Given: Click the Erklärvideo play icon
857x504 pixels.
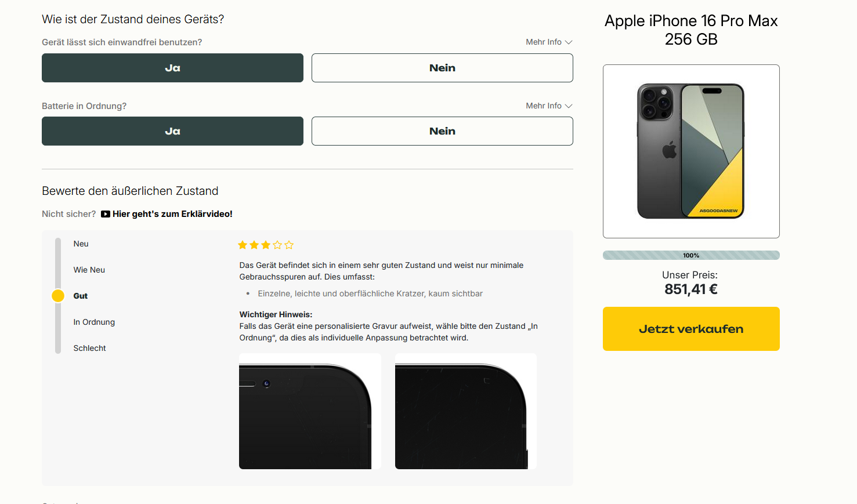Looking at the screenshot, I should click(x=106, y=214).
